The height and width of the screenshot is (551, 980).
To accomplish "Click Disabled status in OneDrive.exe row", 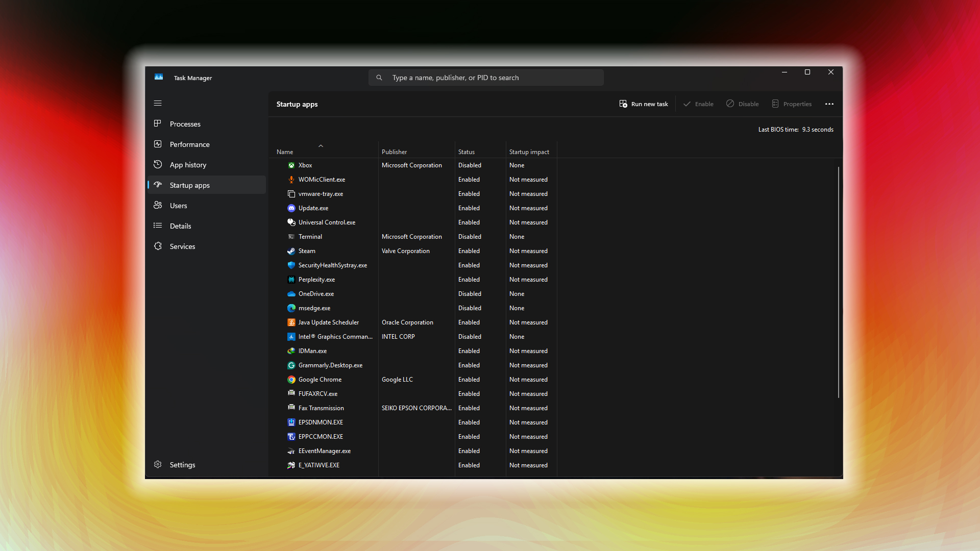I will (470, 294).
